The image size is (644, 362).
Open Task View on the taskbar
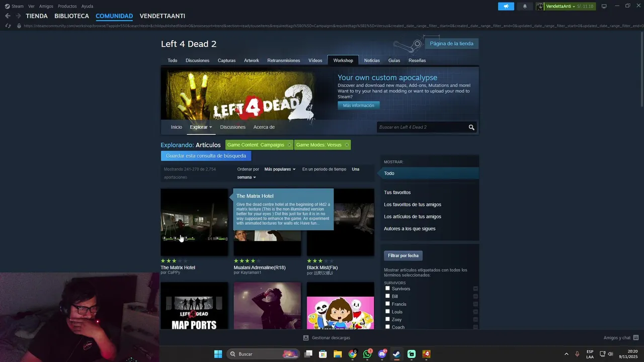point(308,354)
